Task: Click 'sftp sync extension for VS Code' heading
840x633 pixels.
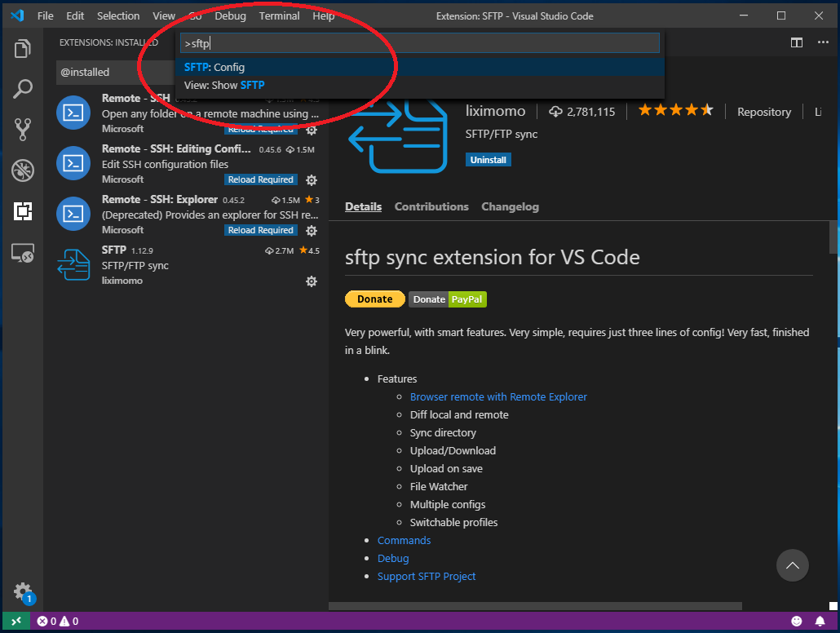Action: [x=492, y=257]
